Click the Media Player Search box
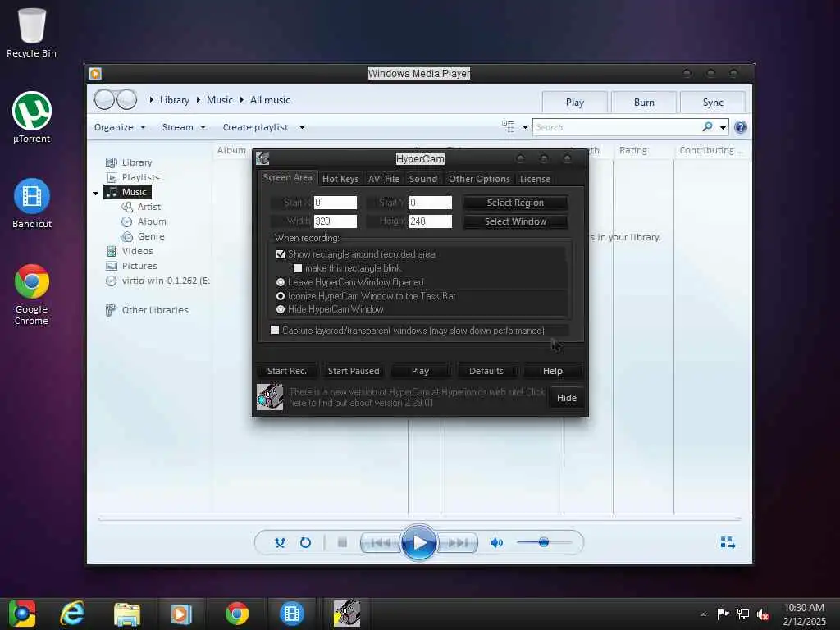 pyautogui.click(x=617, y=127)
